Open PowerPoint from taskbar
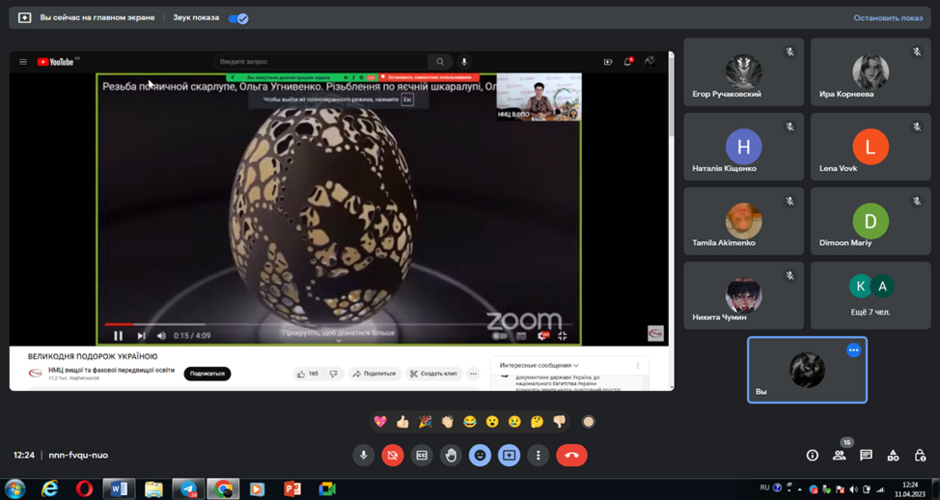This screenshot has width=940, height=500. point(293,489)
